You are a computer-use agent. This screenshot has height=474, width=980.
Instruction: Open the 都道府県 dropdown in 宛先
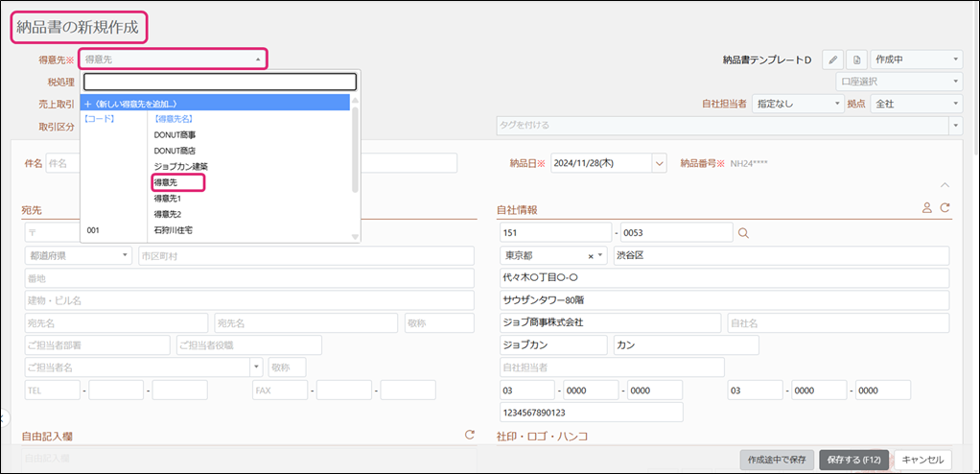(x=79, y=256)
